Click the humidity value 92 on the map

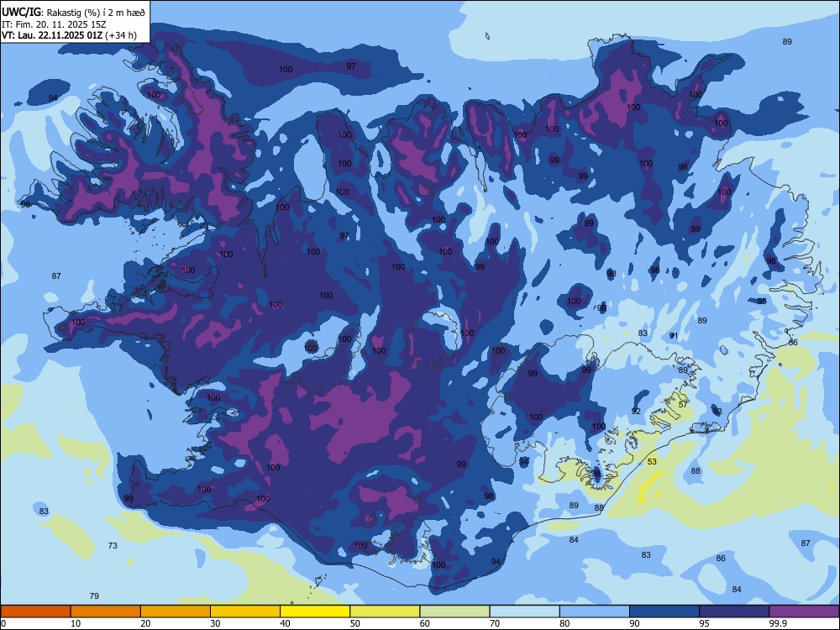tap(636, 412)
